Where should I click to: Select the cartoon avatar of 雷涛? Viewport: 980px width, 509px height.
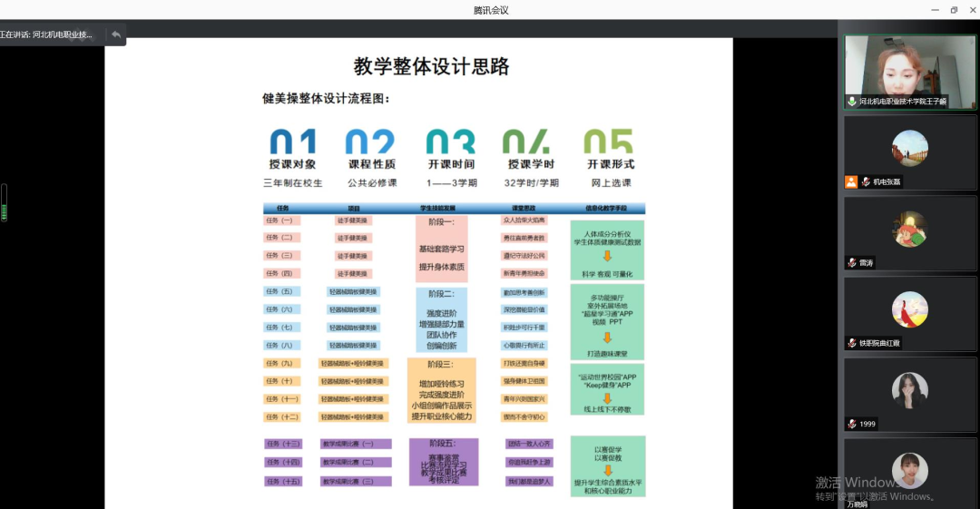pos(909,229)
